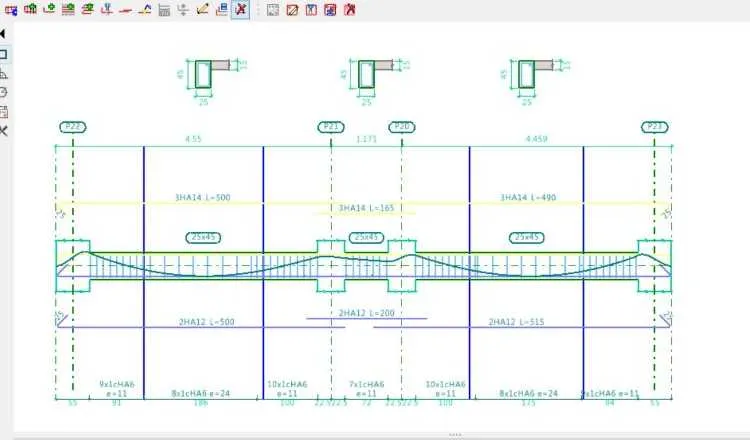Image resolution: width=750 pixels, height=440 pixels.
Task: Click the red square with blue Y icon
Action: tap(311, 10)
